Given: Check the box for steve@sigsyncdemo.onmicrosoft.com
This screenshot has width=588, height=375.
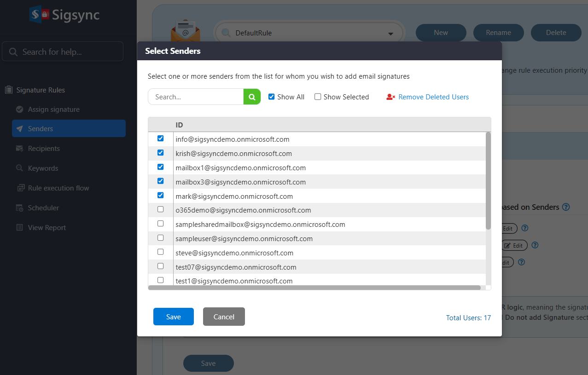Looking at the screenshot, I should tap(161, 252).
